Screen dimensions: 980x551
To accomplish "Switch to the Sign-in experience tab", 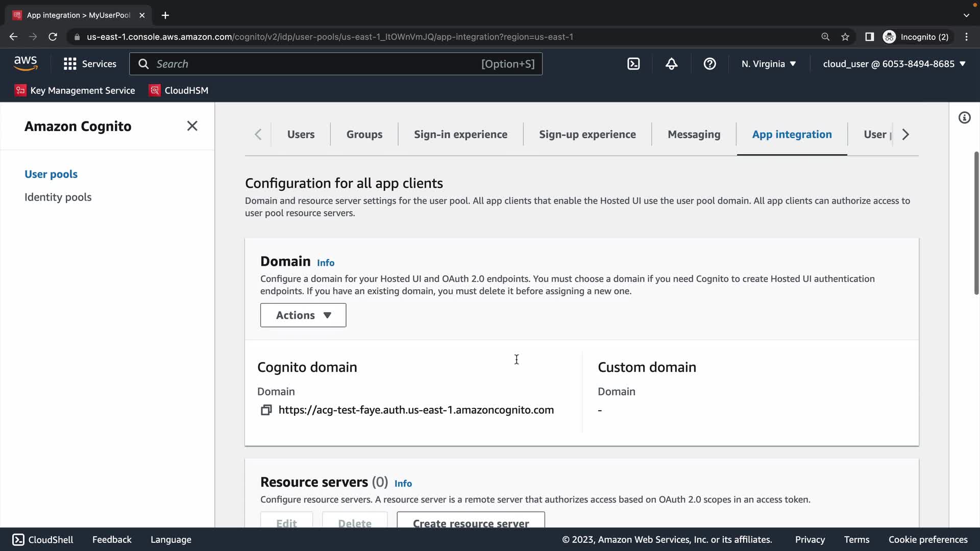I will click(460, 134).
